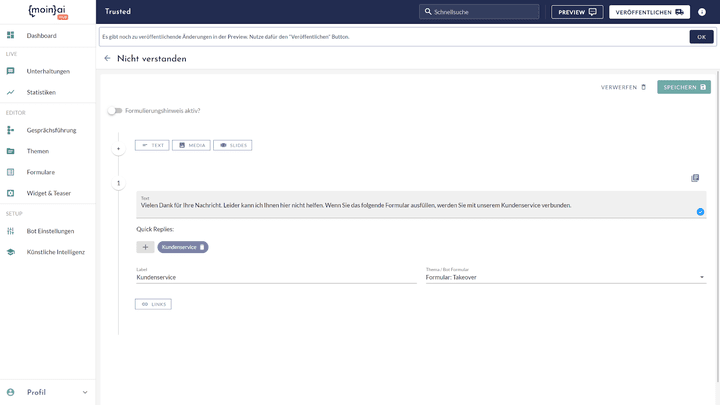Click the info icon in top bar
This screenshot has width=720, height=405.
[x=702, y=12]
